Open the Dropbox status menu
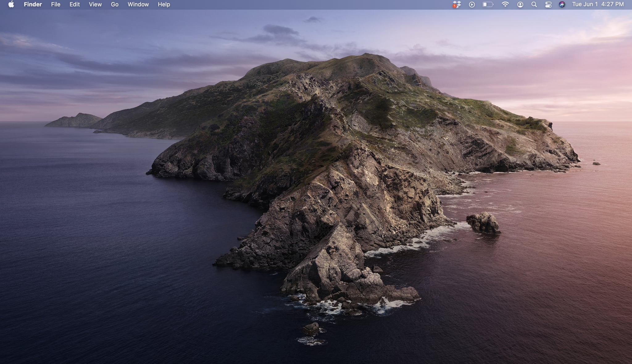 (x=458, y=5)
